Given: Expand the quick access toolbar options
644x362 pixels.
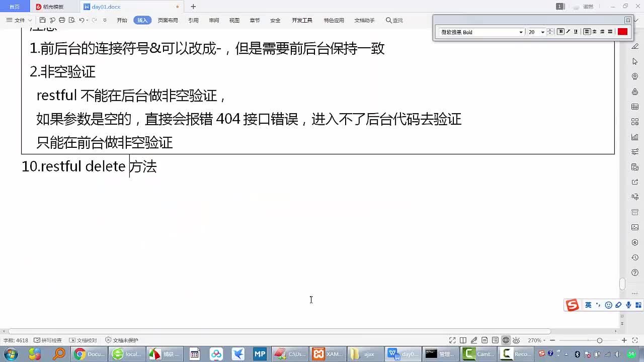Looking at the screenshot, I should click(105, 20).
